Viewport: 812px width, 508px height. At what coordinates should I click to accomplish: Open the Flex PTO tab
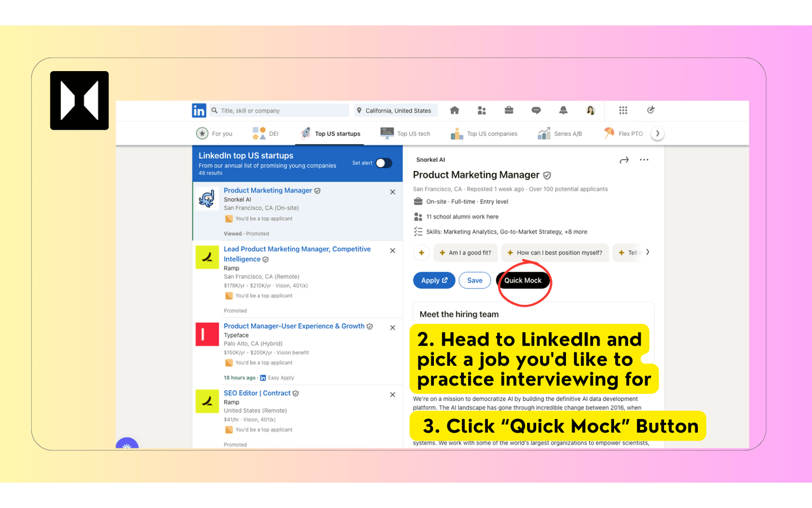[x=623, y=133]
